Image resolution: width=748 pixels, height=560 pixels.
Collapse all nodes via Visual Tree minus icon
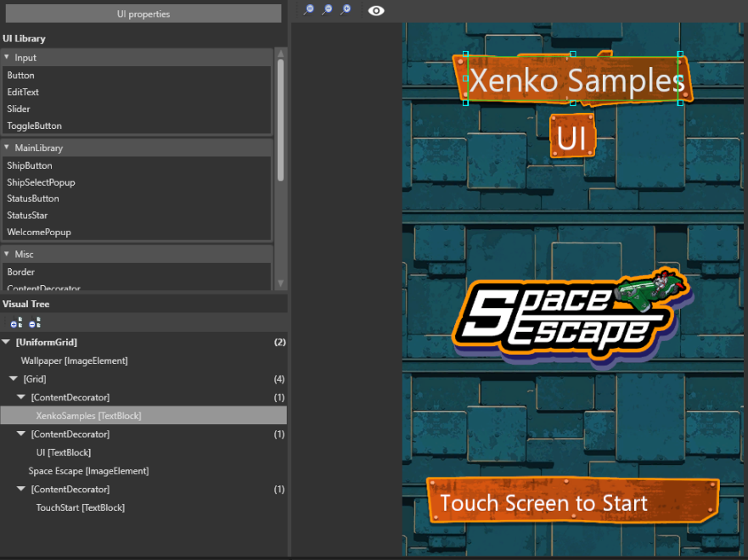point(34,322)
